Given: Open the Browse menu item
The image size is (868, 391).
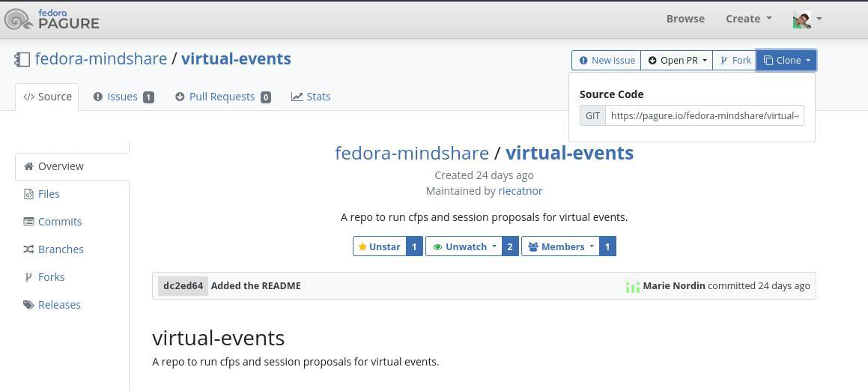Looking at the screenshot, I should tap(685, 18).
